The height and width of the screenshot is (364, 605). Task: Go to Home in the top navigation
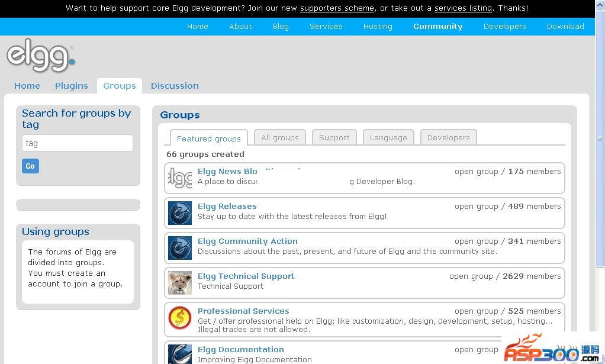pyautogui.click(x=198, y=26)
